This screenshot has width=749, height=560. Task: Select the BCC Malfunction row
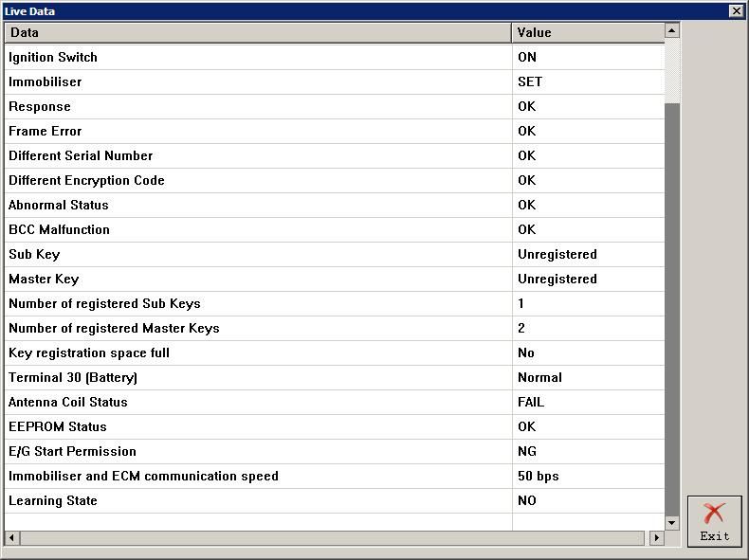(335, 229)
